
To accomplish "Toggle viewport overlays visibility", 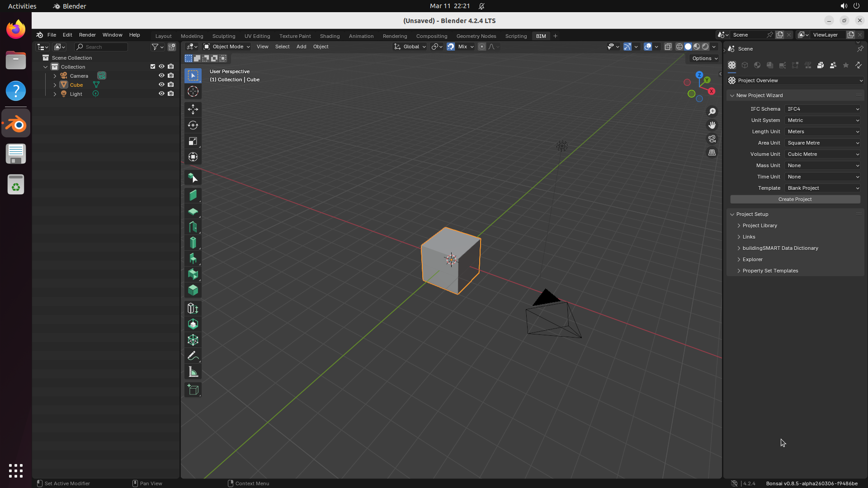I will pyautogui.click(x=648, y=47).
